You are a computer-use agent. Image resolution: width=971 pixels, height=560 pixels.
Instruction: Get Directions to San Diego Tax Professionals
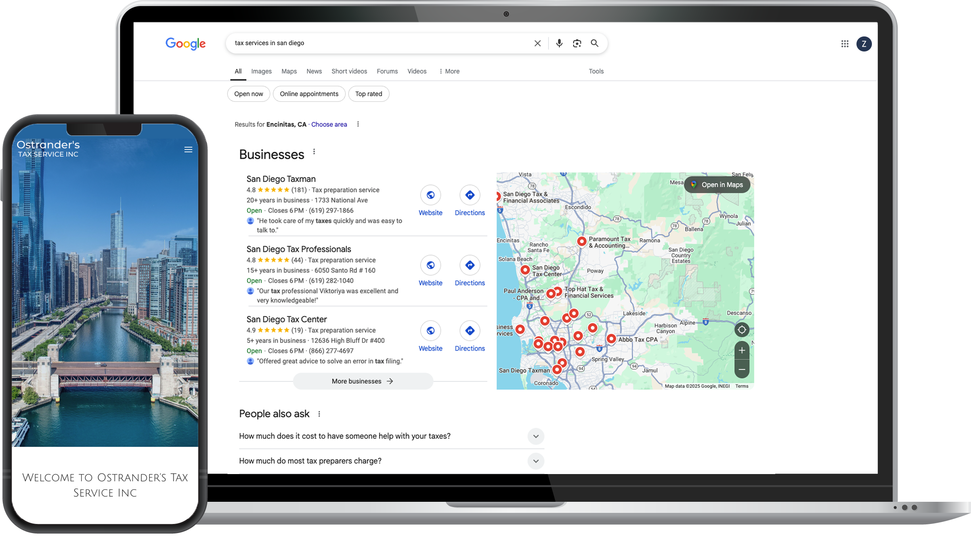470,265
